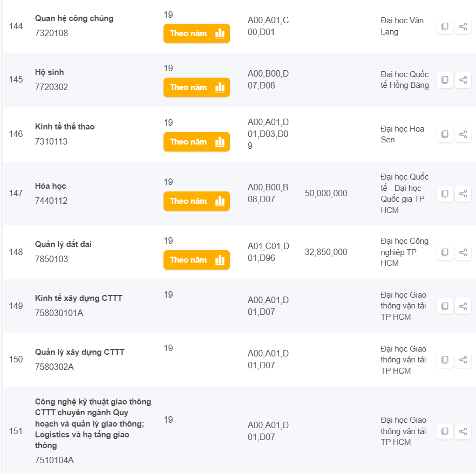
Task: Open the Quan hệ công chúng major name
Action: (x=74, y=18)
